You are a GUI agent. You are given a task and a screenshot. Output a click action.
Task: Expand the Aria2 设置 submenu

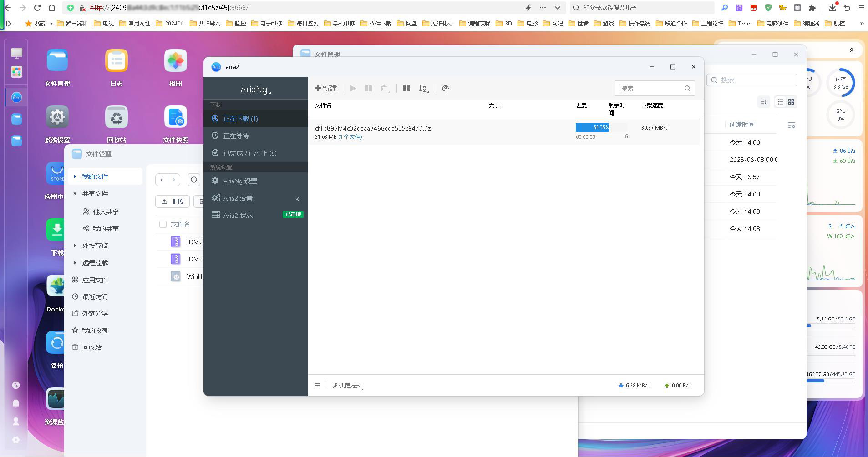(256, 198)
